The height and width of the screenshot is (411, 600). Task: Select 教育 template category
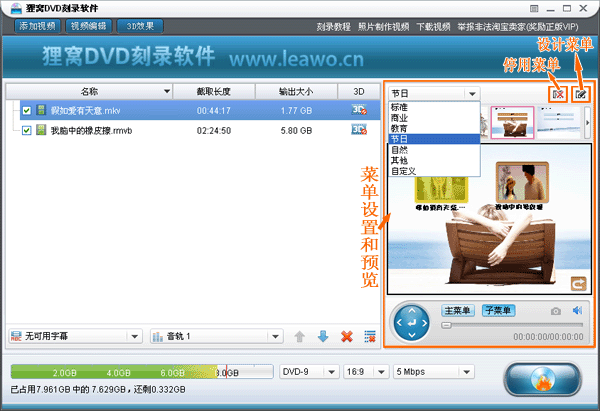[434, 128]
